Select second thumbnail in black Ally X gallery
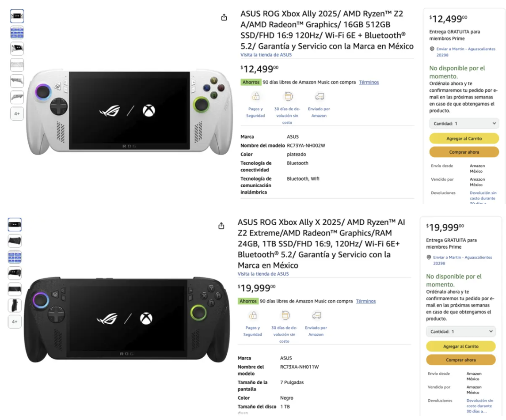The image size is (506, 420). coord(15,241)
